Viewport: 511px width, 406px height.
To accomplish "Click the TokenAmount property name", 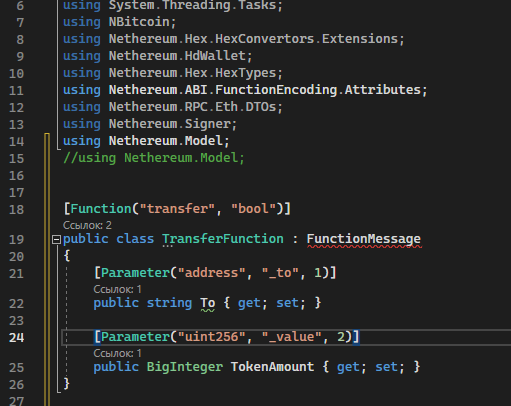I will pos(272,367).
